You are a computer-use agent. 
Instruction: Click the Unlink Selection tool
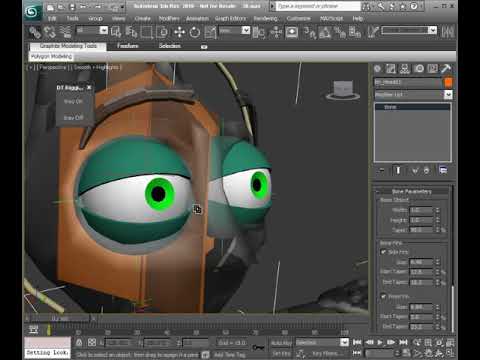[x=50, y=32]
